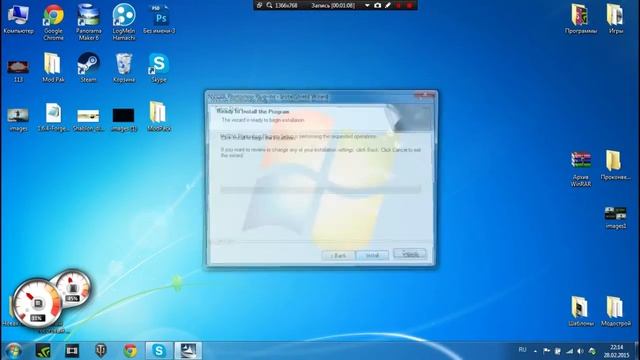Open World of Tanks from the taskbar
640x360 pixels.
click(x=101, y=351)
